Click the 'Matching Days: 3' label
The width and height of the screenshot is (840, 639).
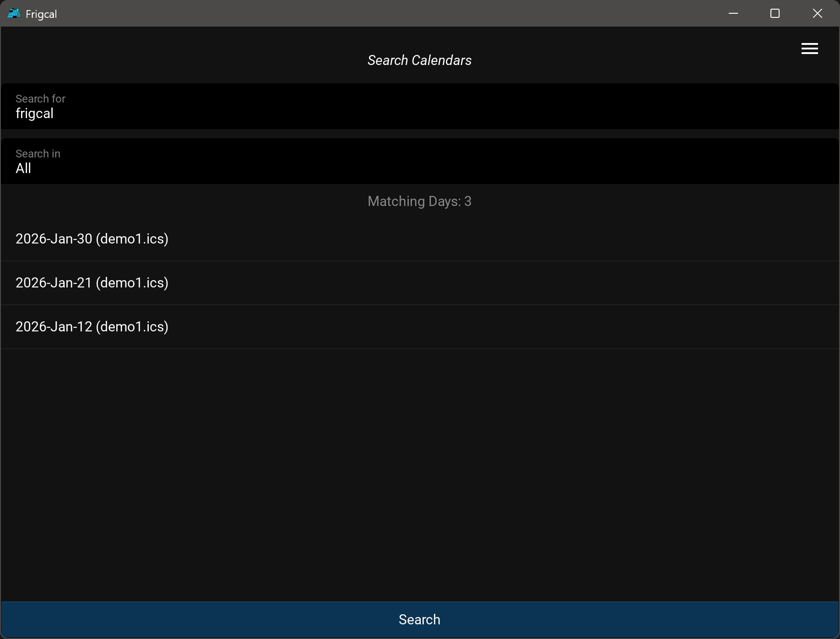coord(419,201)
